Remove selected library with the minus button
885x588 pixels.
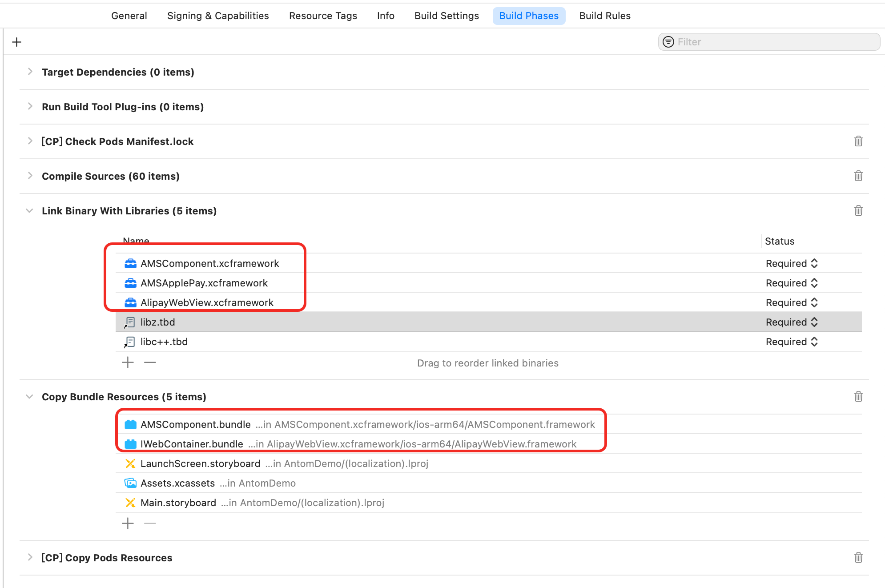pos(150,362)
